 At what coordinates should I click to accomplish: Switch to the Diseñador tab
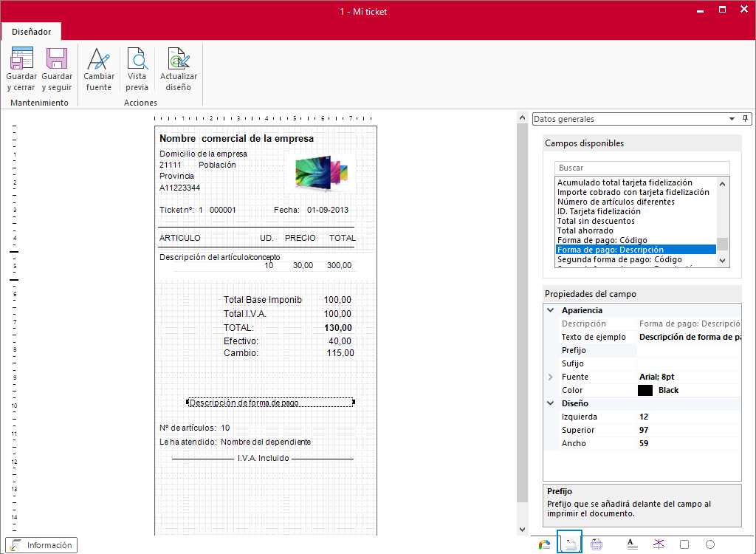tap(31, 32)
